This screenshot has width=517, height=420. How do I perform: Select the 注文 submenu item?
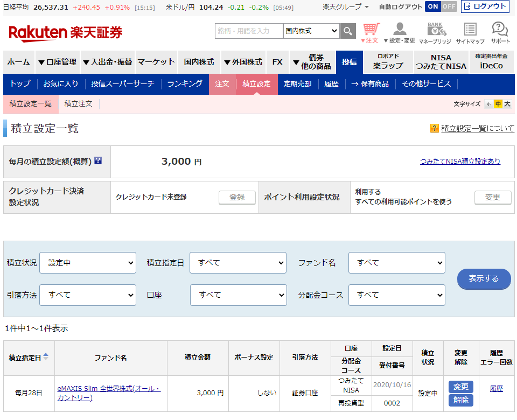tap(222, 84)
